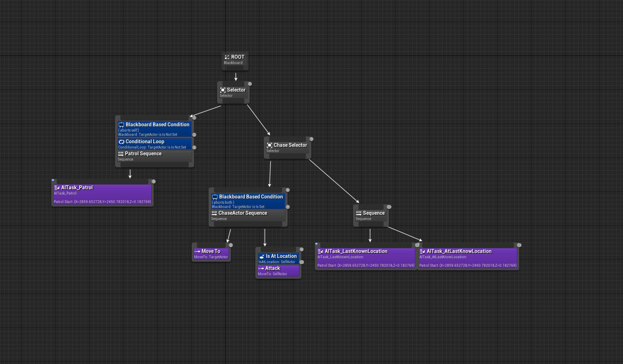Viewport: 623px width, 364px height.
Task: Click the speech-bubble icon on Blackboard Based Condition
Action: pos(121,125)
